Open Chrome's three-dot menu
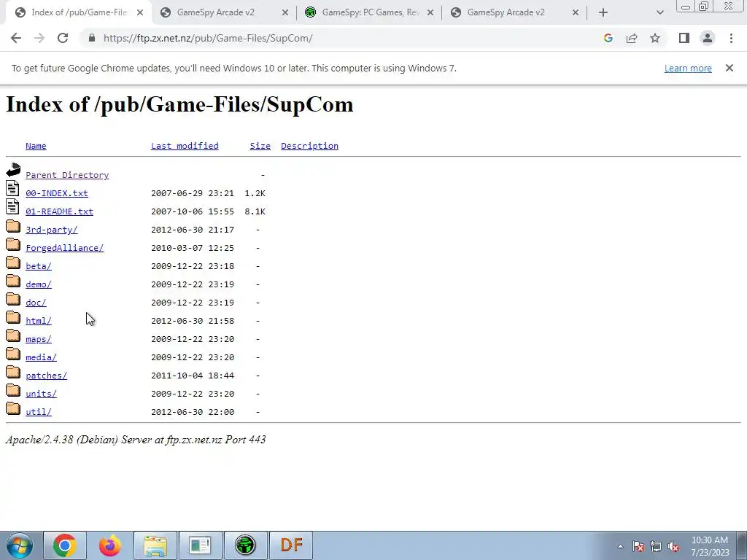The height and width of the screenshot is (560, 747). point(731,38)
